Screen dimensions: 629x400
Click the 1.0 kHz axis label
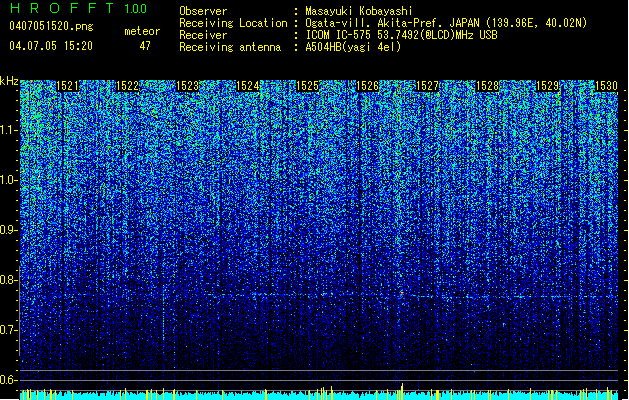point(9,180)
